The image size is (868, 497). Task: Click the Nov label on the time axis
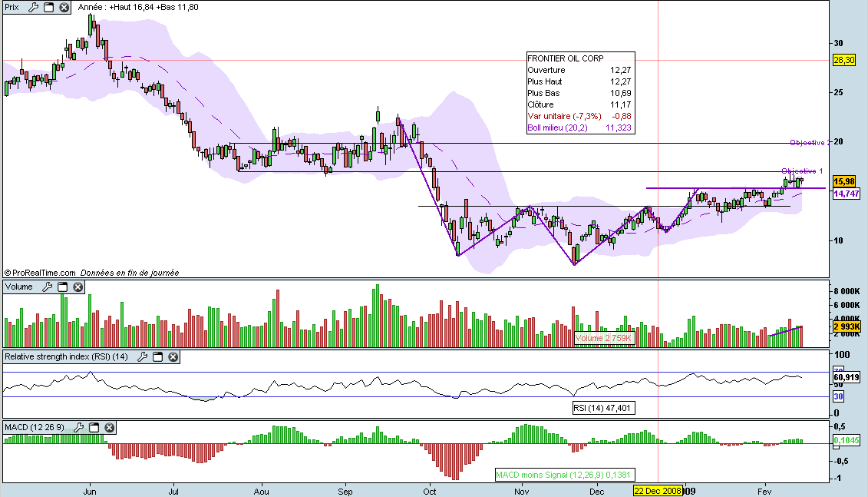(x=521, y=492)
